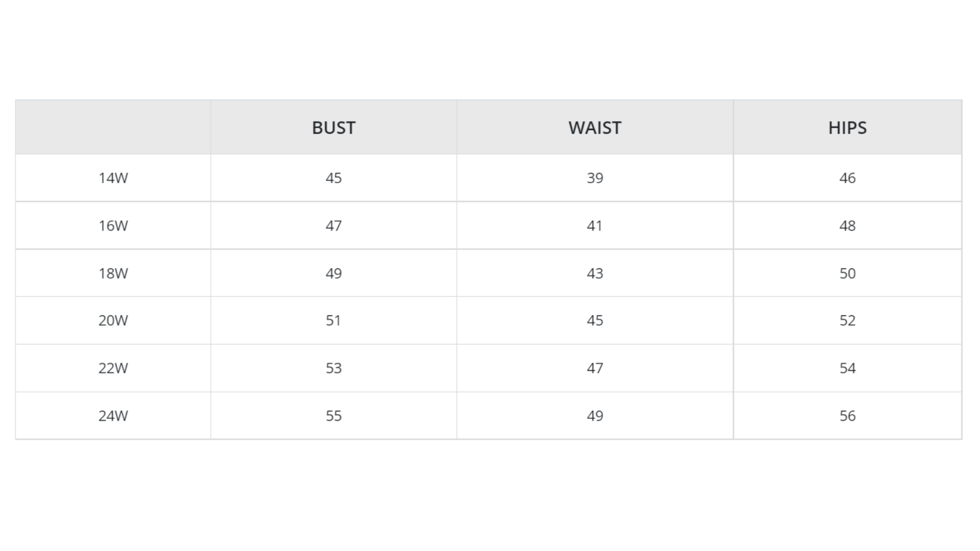Click the 14W waist value 39
The width and height of the screenshot is (980, 551).
click(x=595, y=178)
